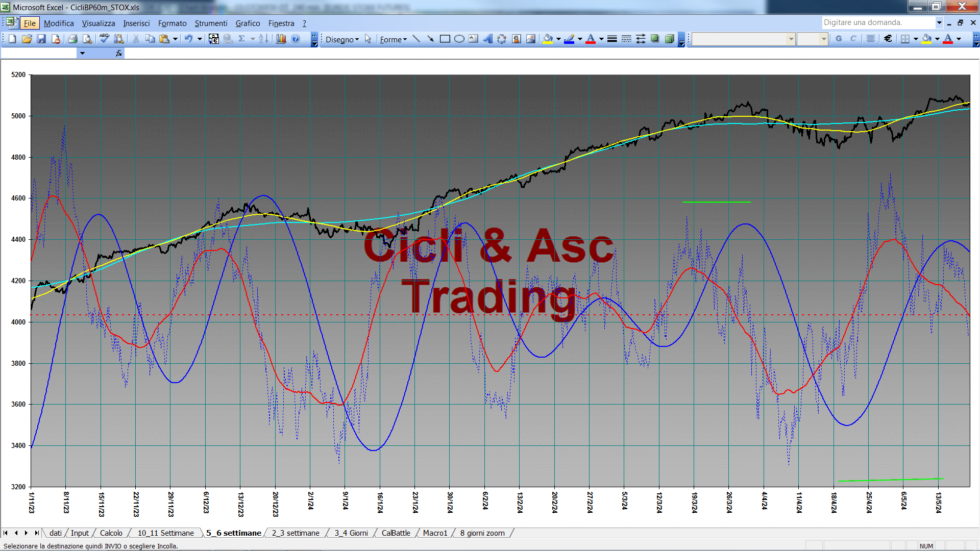980x551 pixels.
Task: Open the Modifica menu
Action: click(x=59, y=23)
